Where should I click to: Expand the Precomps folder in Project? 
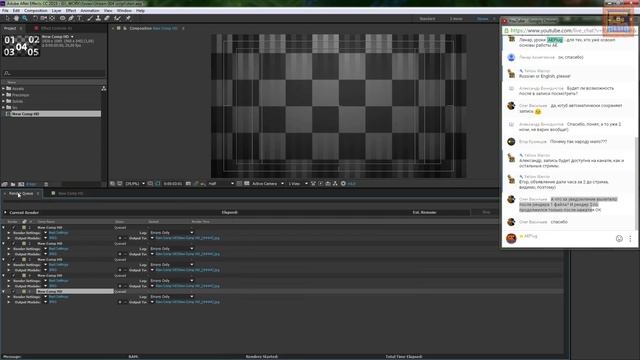tap(4, 95)
